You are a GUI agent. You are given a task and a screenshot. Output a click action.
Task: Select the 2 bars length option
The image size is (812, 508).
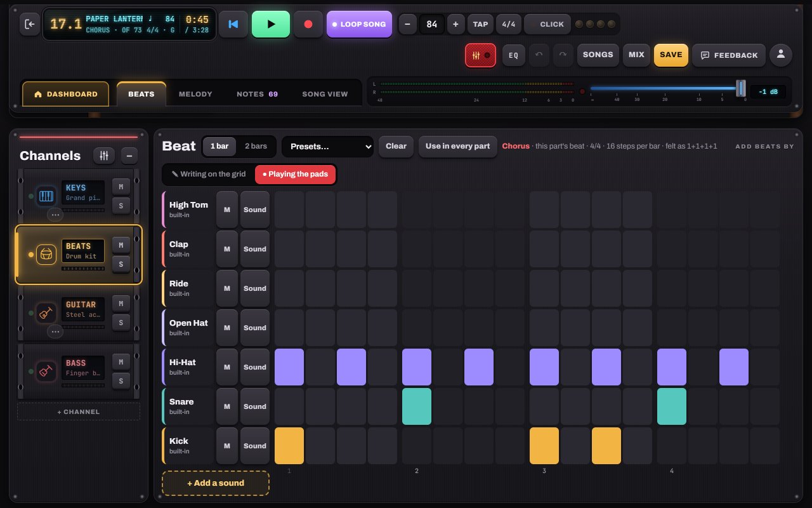point(256,146)
